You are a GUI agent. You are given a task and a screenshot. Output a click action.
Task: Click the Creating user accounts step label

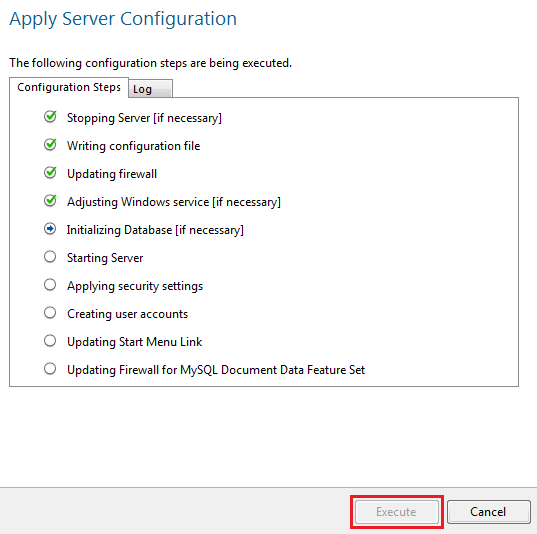click(x=127, y=314)
